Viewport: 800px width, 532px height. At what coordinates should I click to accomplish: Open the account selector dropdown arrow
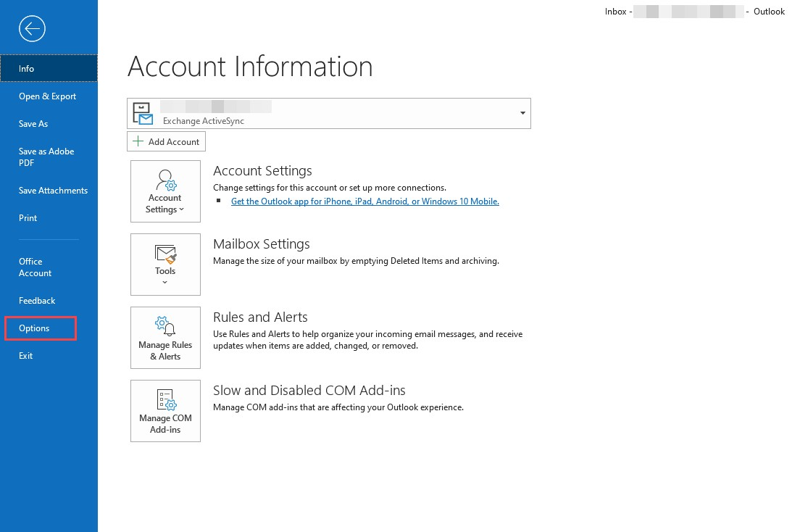(x=522, y=113)
